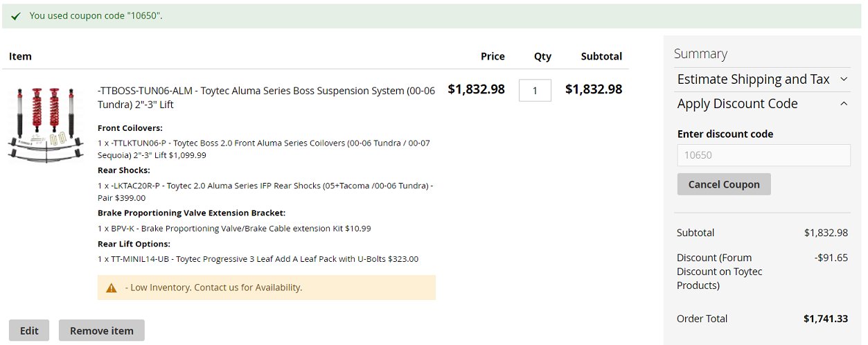Click the Apply Discount Code chevron arrow
This screenshot has height=345, width=868.
click(844, 103)
